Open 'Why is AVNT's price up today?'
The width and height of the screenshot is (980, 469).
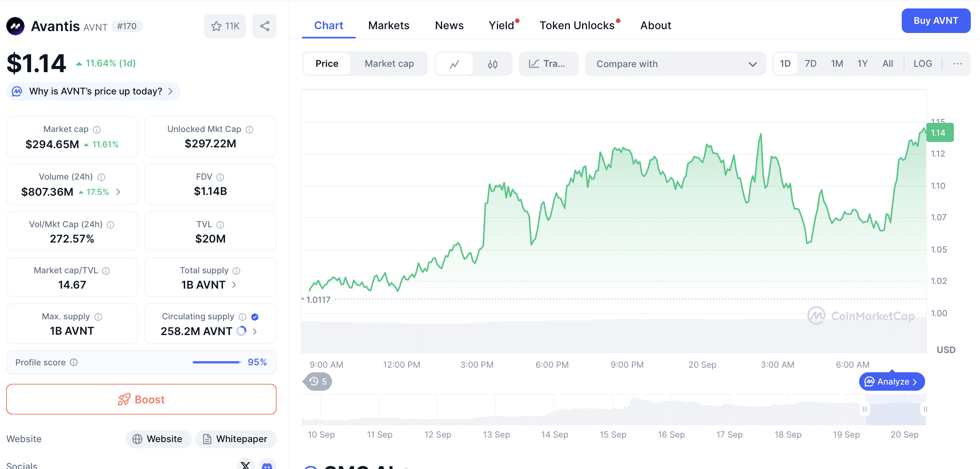point(93,91)
